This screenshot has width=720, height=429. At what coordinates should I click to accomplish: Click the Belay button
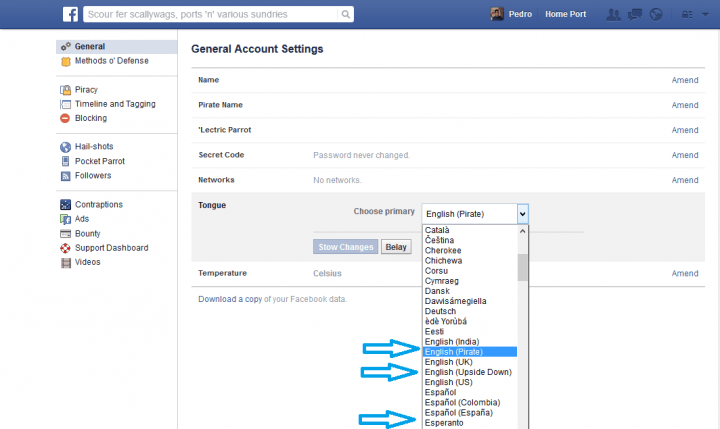pos(396,247)
